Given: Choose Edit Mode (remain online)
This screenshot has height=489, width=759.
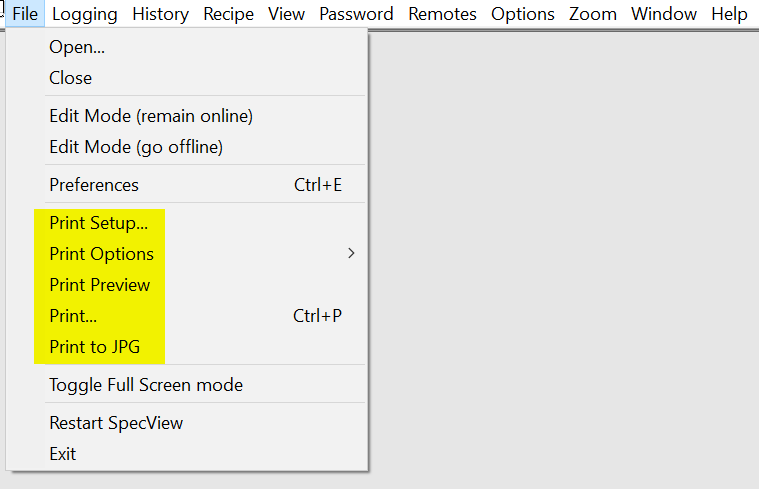Looking at the screenshot, I should pyautogui.click(x=151, y=116).
